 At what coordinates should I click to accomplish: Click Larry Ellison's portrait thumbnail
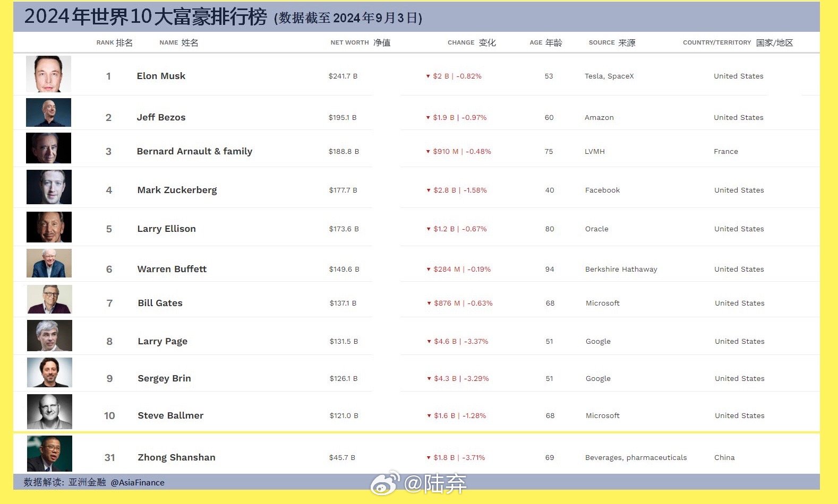coord(49,227)
